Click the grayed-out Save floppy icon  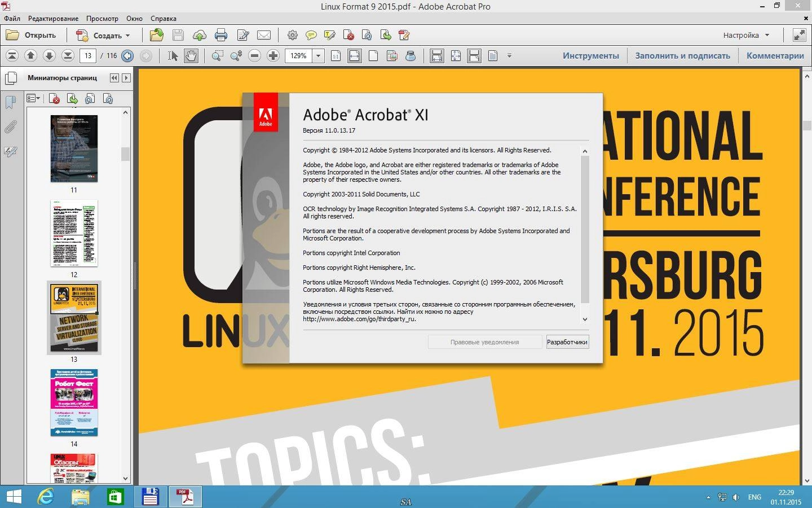pos(178,35)
